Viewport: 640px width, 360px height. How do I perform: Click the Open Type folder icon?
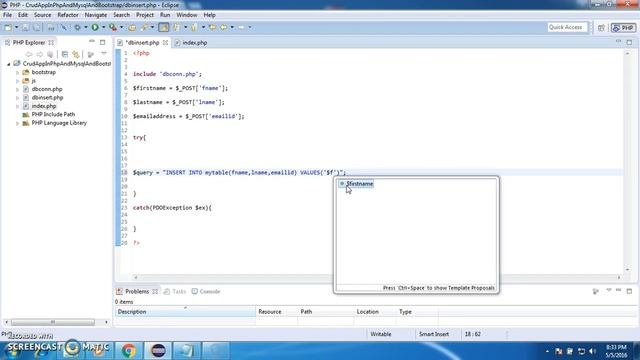[x=132, y=27]
